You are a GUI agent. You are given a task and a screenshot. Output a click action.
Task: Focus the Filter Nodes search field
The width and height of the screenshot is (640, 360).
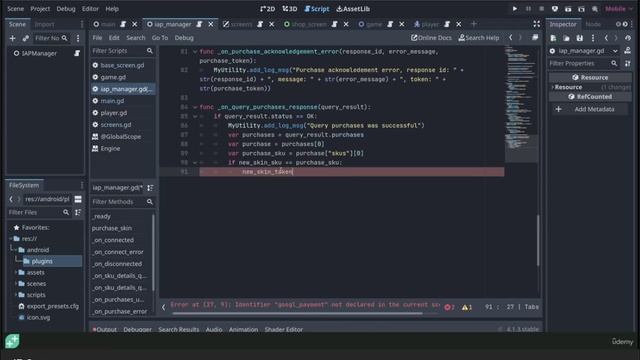click(51, 38)
